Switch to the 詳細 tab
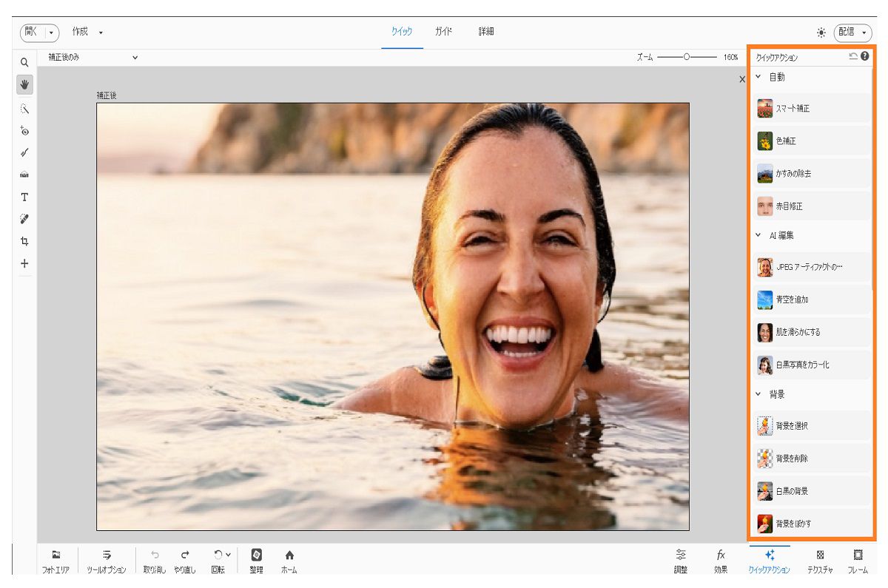 tap(486, 32)
